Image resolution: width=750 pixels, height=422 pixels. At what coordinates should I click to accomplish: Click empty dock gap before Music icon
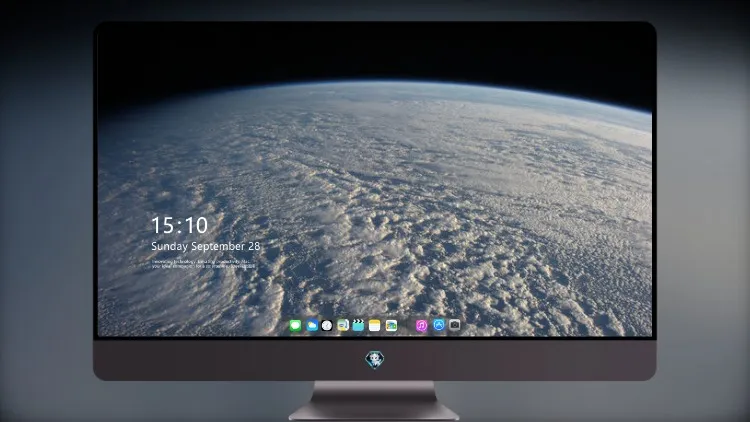pyautogui.click(x=407, y=326)
